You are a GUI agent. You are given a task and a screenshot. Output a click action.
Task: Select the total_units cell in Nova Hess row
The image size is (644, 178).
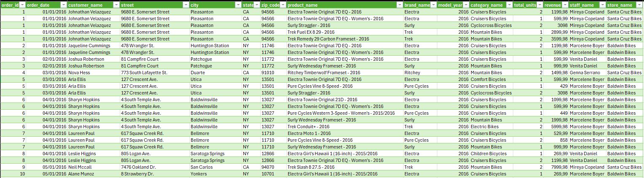click(x=528, y=73)
